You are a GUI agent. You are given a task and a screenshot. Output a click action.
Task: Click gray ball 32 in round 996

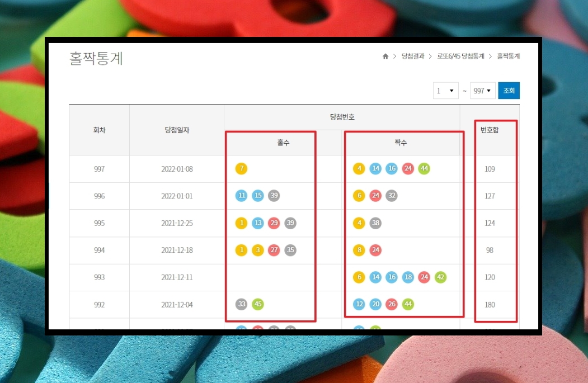coord(392,196)
